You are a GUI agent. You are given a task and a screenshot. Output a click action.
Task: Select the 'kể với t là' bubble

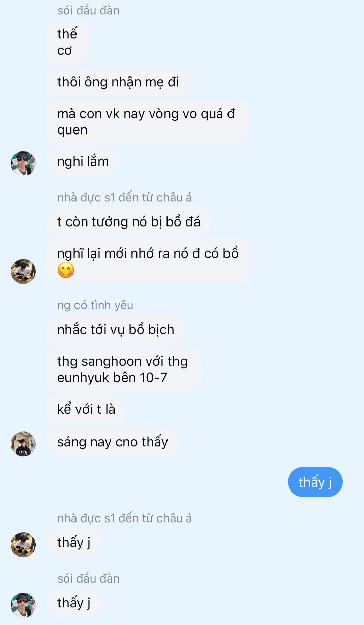pyautogui.click(x=86, y=409)
